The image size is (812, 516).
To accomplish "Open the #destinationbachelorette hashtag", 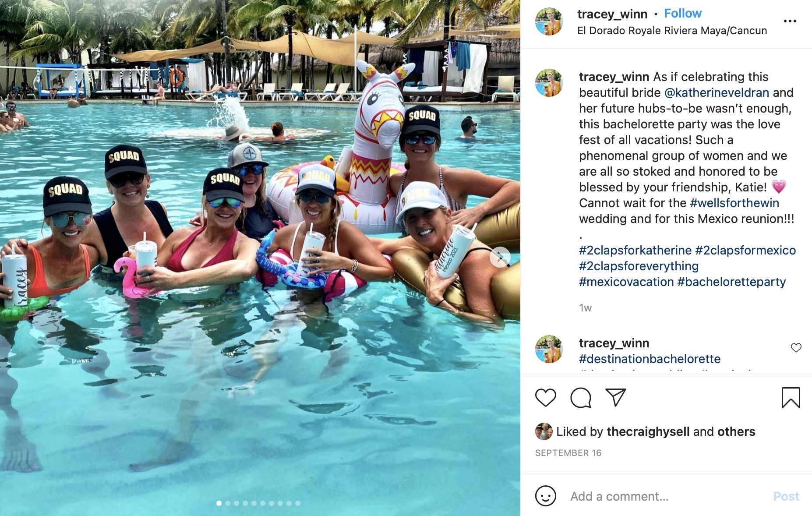I will [x=650, y=359].
